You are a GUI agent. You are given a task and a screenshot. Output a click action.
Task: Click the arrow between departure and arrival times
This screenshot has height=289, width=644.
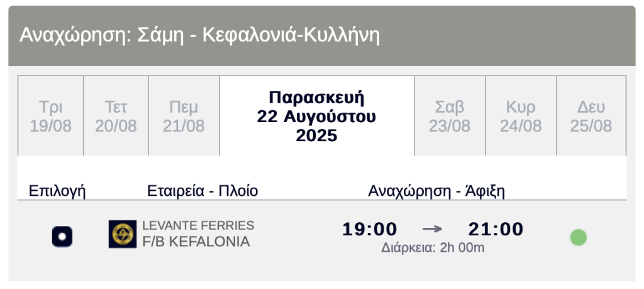pos(432,229)
